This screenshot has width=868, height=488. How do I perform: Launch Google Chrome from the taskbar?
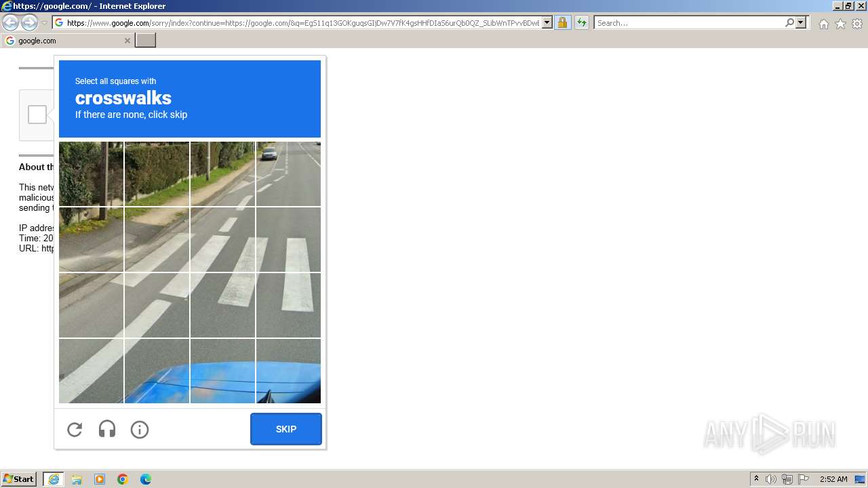123,479
